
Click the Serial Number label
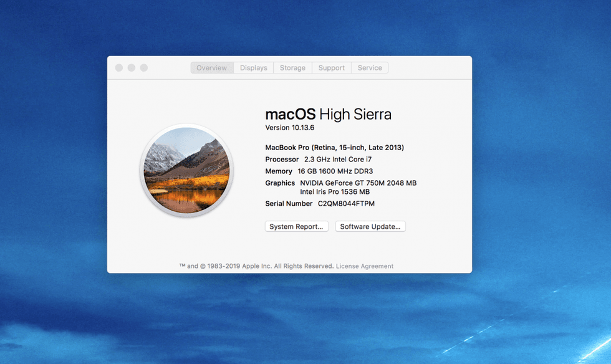pos(289,204)
